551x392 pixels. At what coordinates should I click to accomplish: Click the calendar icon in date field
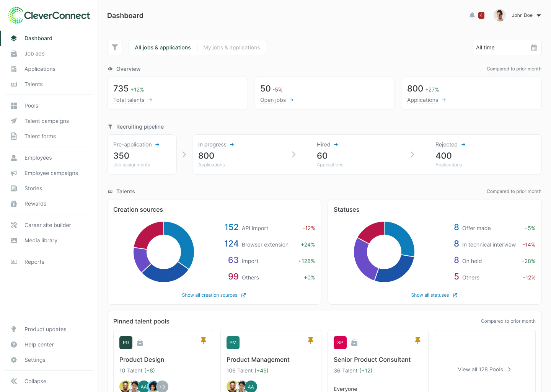tap(534, 47)
